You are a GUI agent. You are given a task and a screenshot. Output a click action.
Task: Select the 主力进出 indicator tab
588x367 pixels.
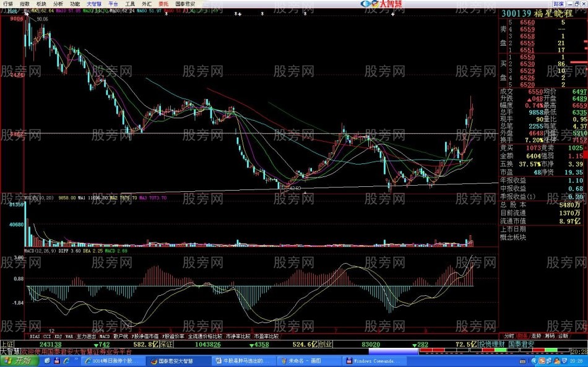86,336
